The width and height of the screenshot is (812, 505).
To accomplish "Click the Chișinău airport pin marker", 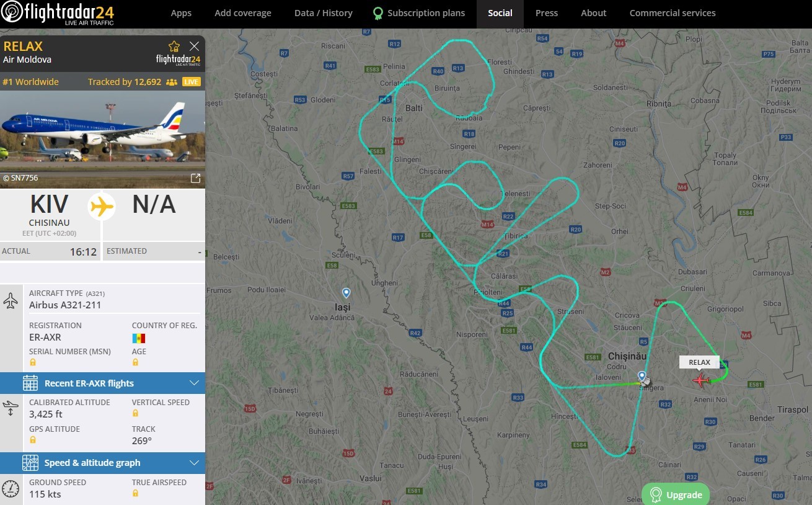I will (642, 377).
